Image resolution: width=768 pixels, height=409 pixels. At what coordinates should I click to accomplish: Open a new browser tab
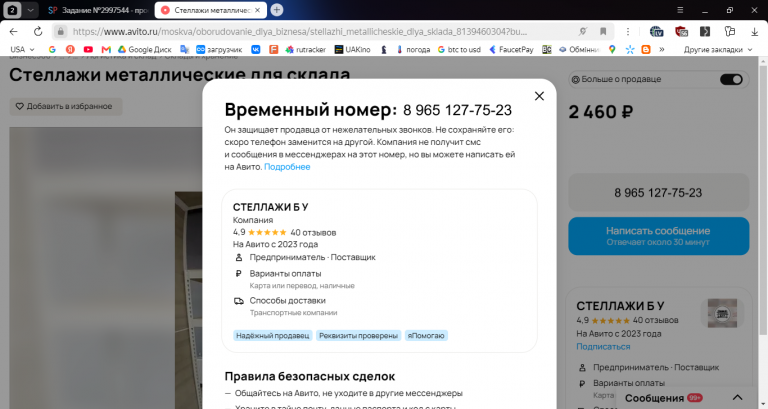[277, 10]
